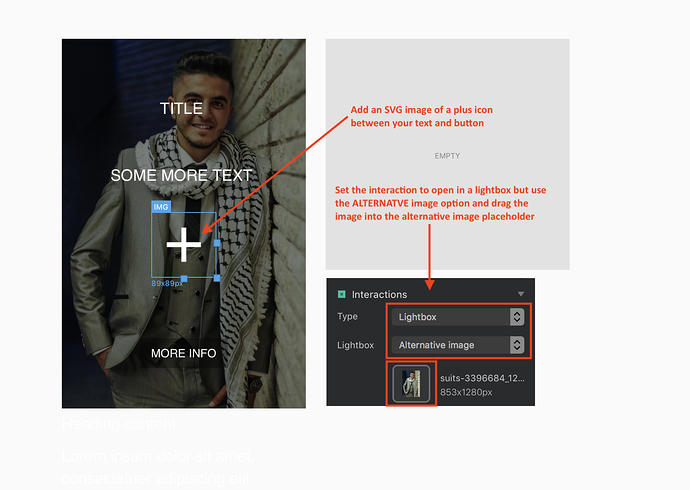Click the MORE INFO button
Screen dimensions: 690x490
pos(183,353)
